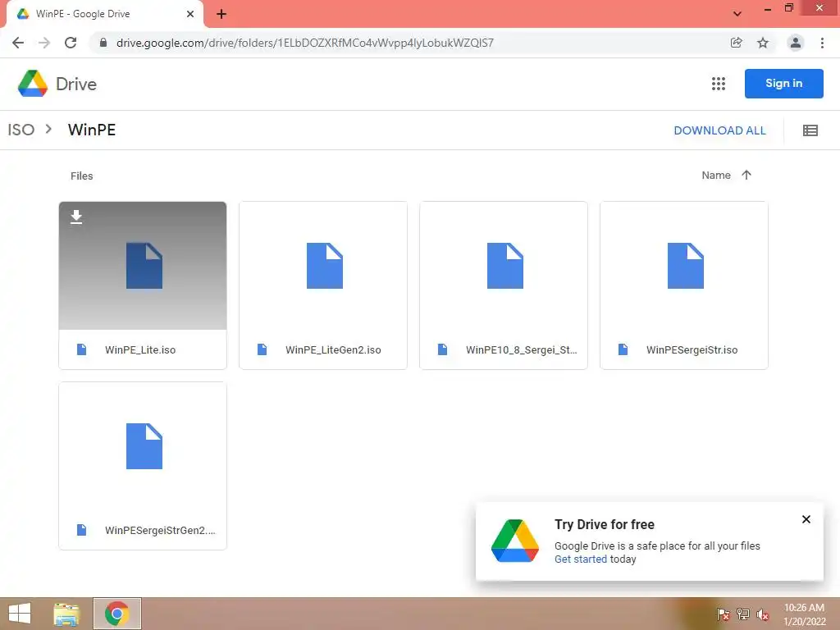Open the Chrome three-dot menu

pos(822,43)
